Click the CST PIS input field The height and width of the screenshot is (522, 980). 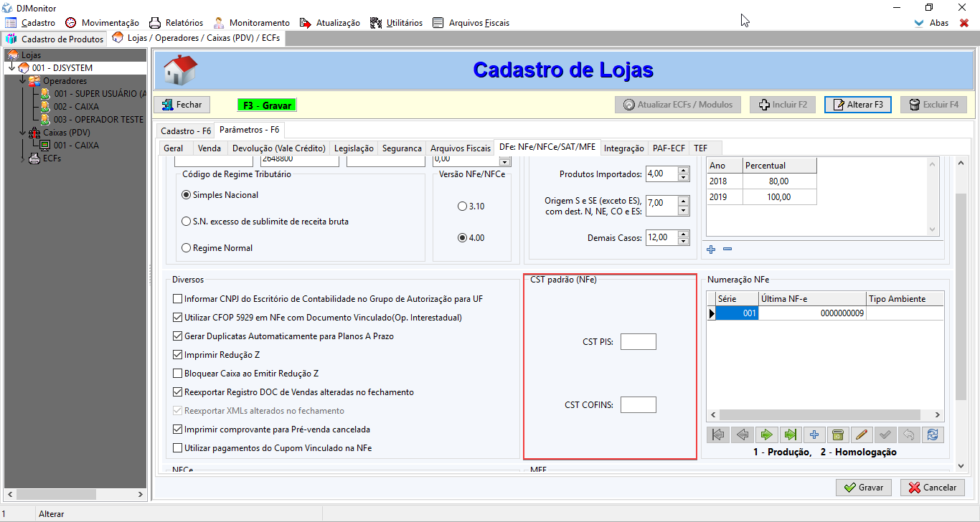(638, 342)
